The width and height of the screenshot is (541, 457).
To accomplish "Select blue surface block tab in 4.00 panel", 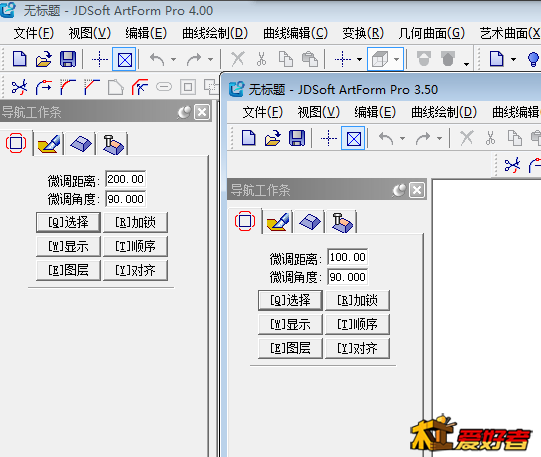I will (81, 144).
